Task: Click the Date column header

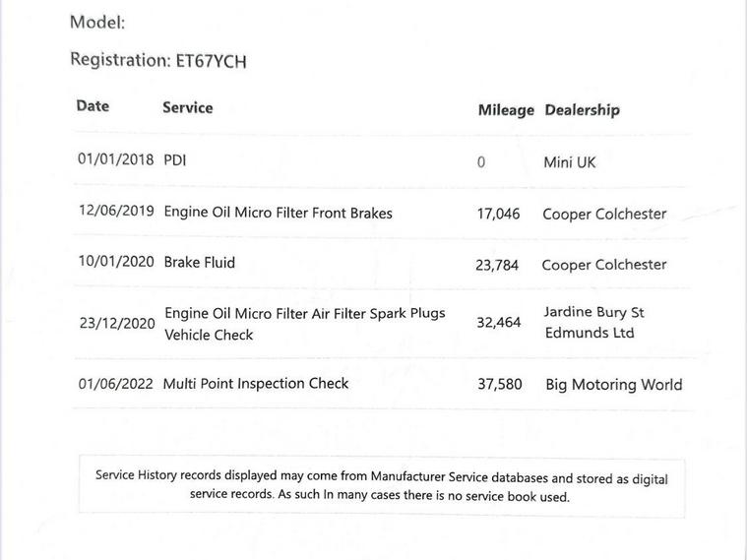Action: point(93,106)
